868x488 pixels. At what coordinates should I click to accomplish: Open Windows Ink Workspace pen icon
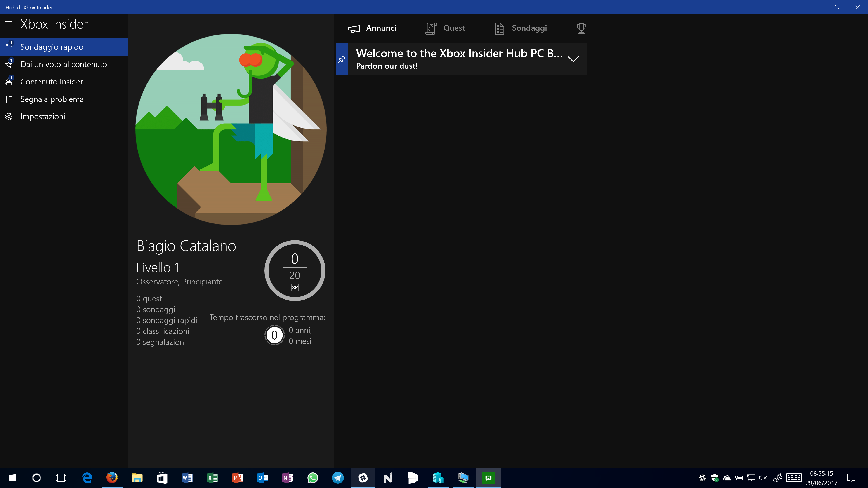click(x=777, y=478)
